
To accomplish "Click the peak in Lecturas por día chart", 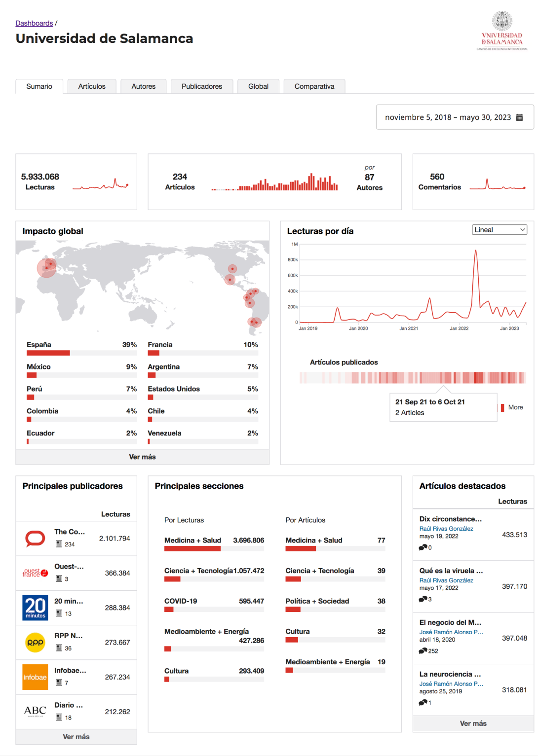I will (476, 252).
